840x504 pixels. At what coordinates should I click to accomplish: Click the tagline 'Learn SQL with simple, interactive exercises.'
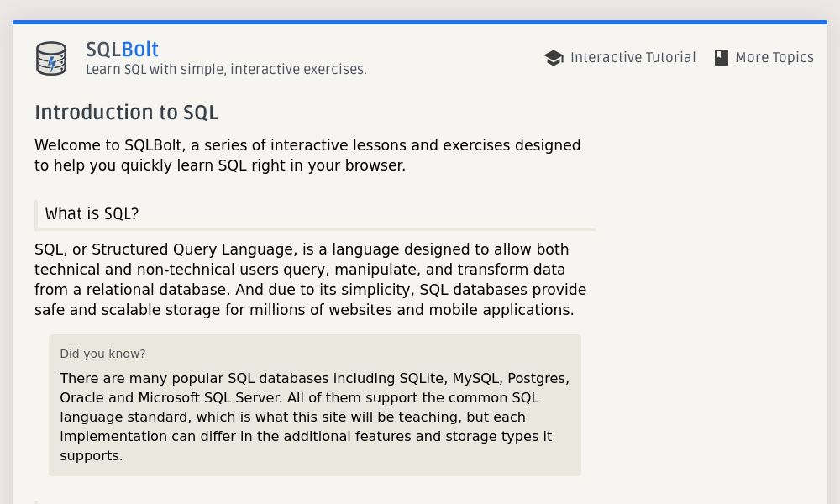(x=226, y=70)
